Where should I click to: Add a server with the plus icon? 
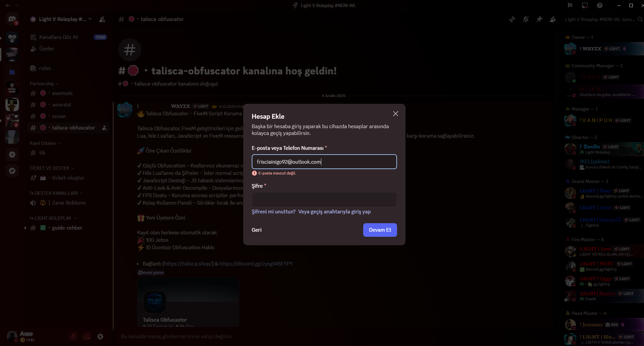tap(12, 155)
